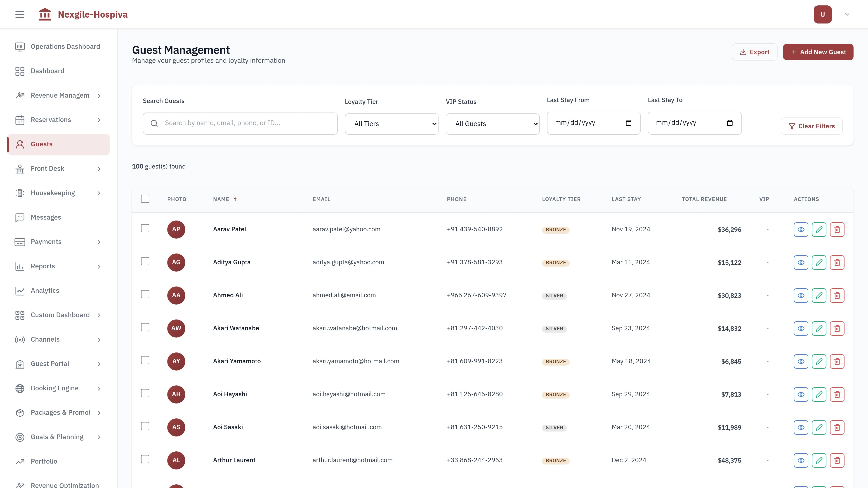Open the VIP Status dropdown

(x=492, y=124)
